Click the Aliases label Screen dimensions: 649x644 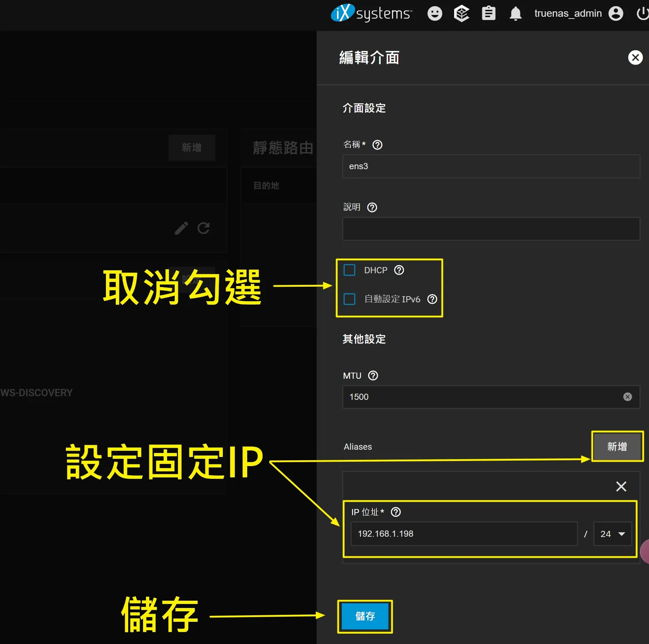click(357, 447)
